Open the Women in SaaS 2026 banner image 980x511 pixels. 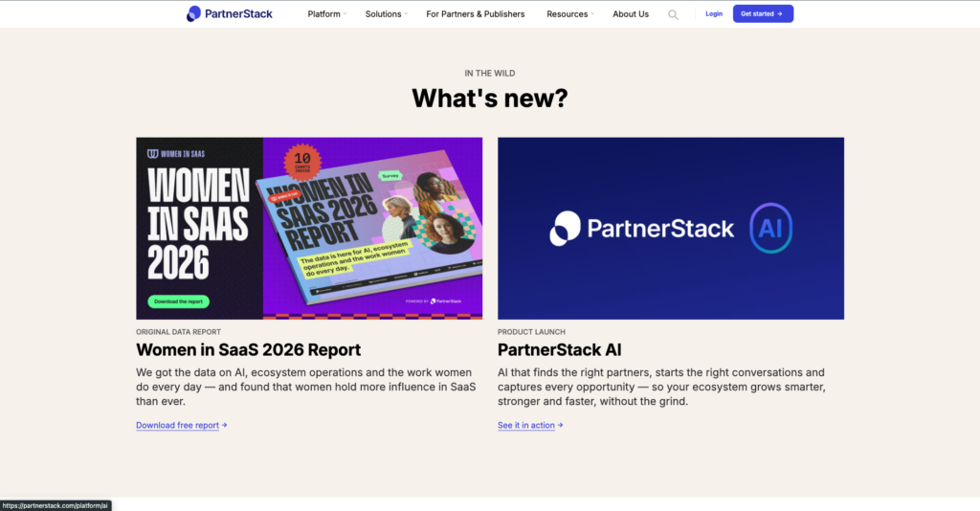309,229
